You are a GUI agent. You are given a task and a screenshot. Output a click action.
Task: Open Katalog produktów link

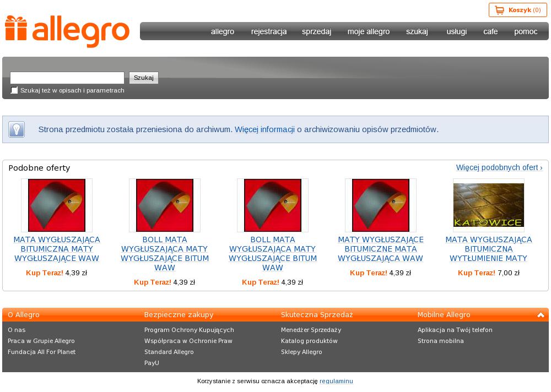pos(309,341)
